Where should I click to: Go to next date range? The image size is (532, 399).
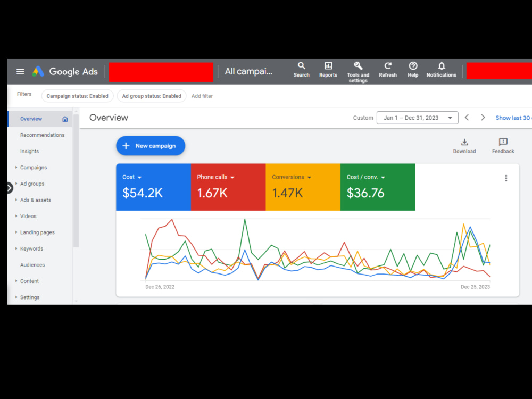pos(483,118)
